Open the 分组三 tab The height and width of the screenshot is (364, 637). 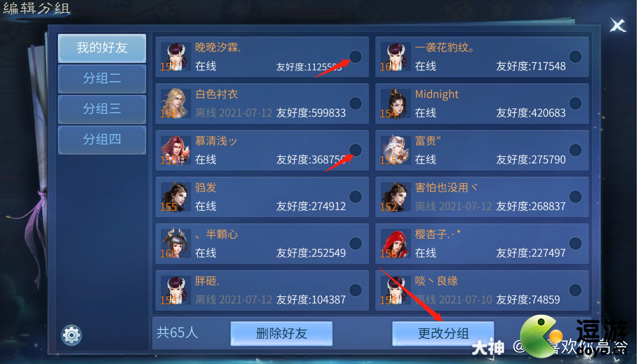click(102, 109)
